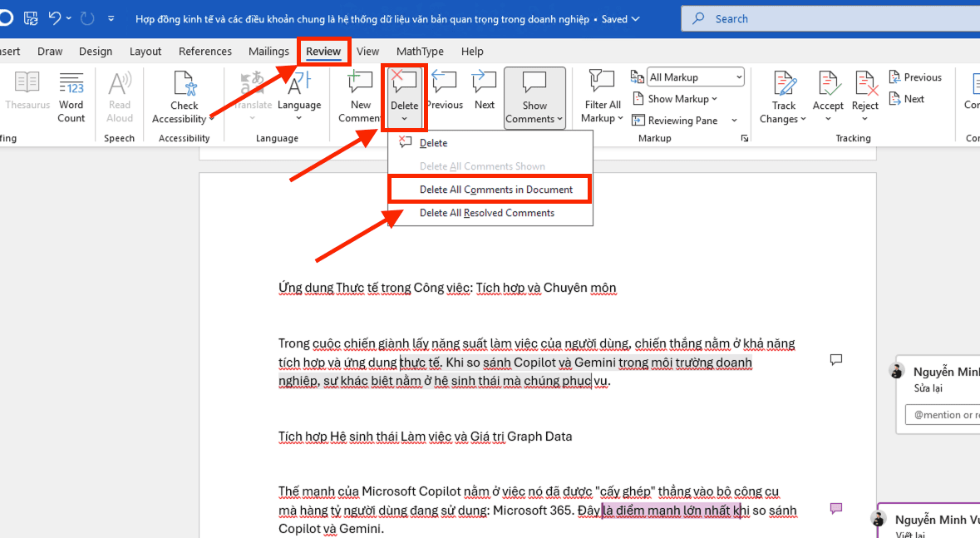Switch to the Draw tab

(50, 52)
